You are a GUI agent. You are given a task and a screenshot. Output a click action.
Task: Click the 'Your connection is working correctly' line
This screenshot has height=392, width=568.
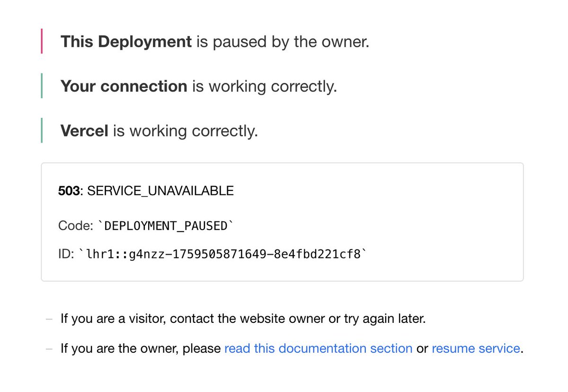point(199,87)
